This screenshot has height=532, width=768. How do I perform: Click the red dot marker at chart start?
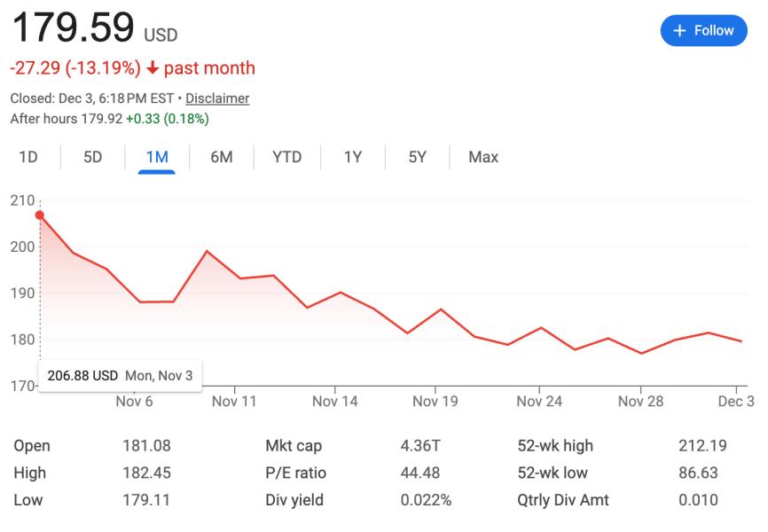pyautogui.click(x=40, y=215)
